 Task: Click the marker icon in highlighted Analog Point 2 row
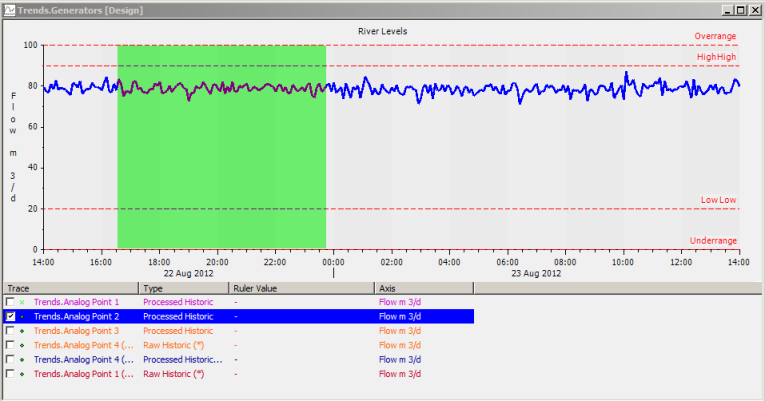coord(23,316)
